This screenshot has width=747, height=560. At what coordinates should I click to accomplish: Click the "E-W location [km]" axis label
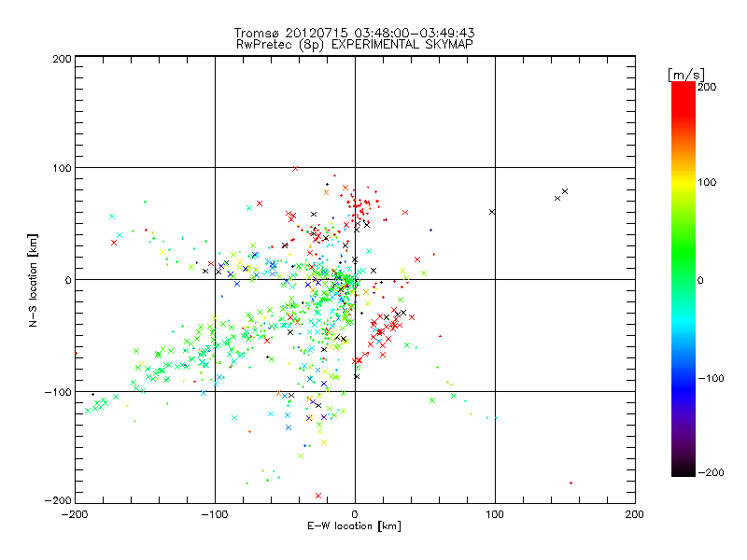point(354,526)
